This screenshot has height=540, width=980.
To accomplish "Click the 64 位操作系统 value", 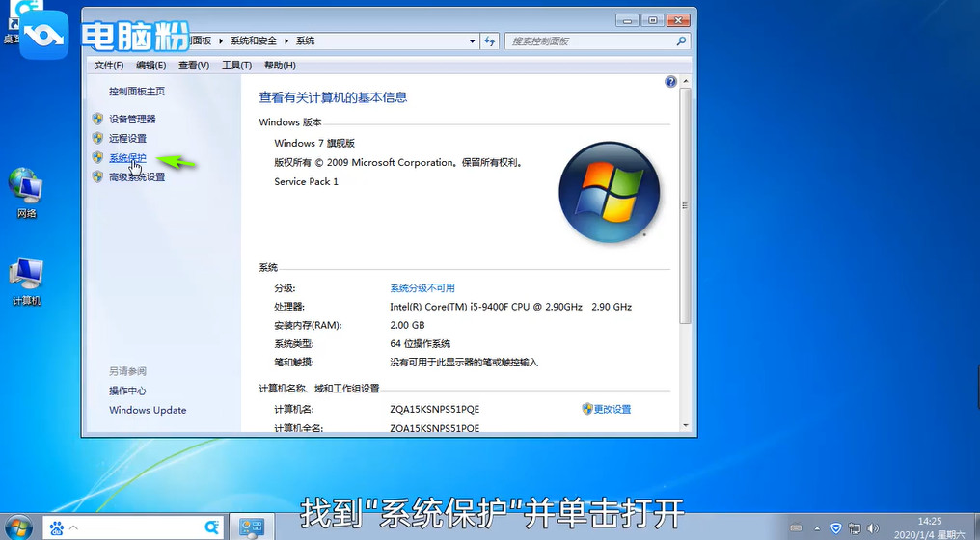I will (x=420, y=343).
